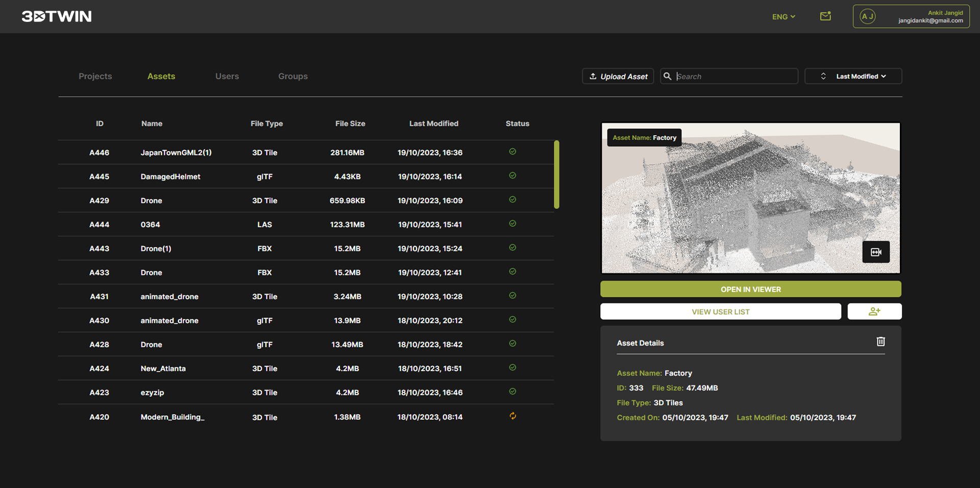Screen dimensions: 980x488
Task: Click the Factory asset preview thumbnail
Action: [751, 198]
